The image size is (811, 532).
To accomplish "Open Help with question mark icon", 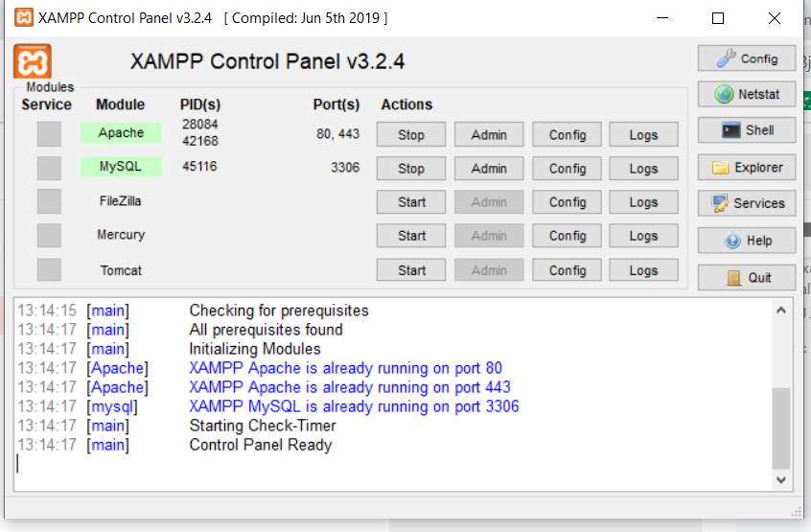I will pyautogui.click(x=747, y=241).
